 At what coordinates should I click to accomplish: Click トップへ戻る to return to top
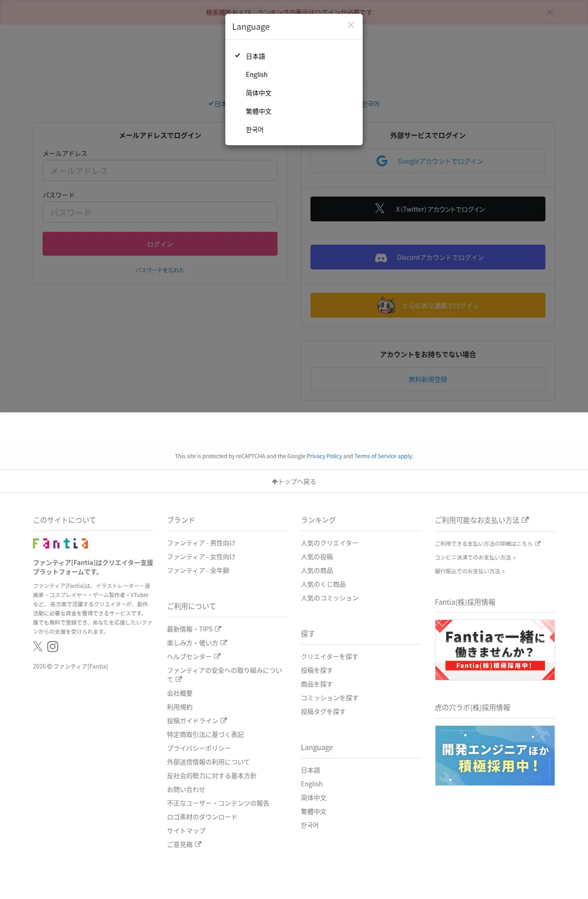coord(294,482)
